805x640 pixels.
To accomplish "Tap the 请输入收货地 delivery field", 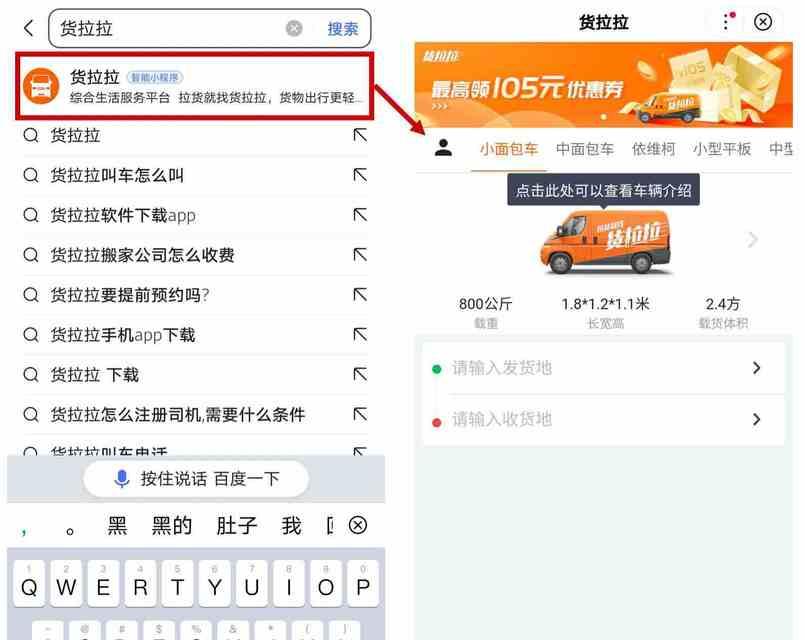I will [x=604, y=420].
